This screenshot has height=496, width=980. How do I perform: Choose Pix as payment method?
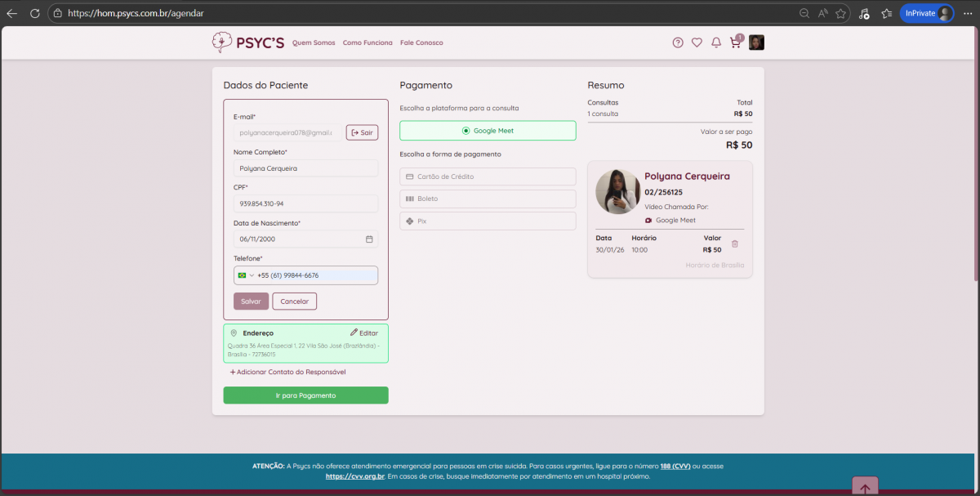pyautogui.click(x=488, y=221)
